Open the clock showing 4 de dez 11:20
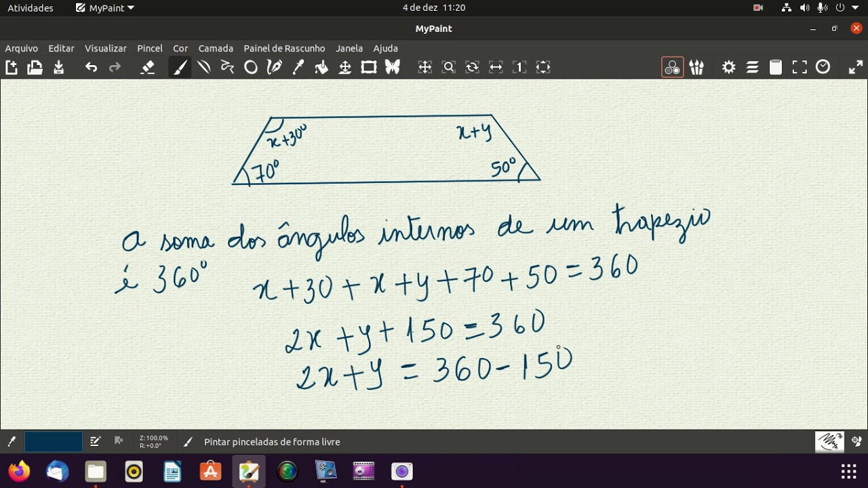868x488 pixels. (x=434, y=8)
